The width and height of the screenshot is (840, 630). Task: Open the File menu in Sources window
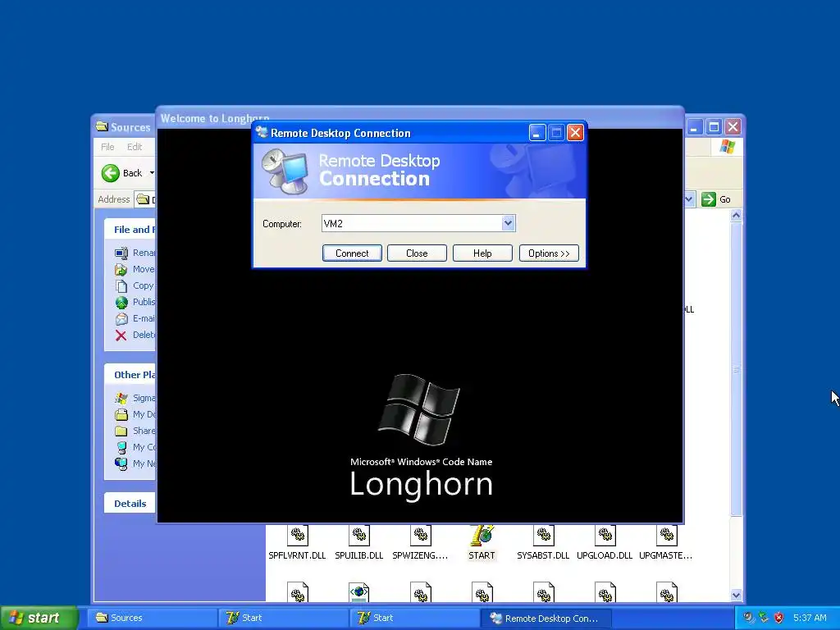click(107, 147)
